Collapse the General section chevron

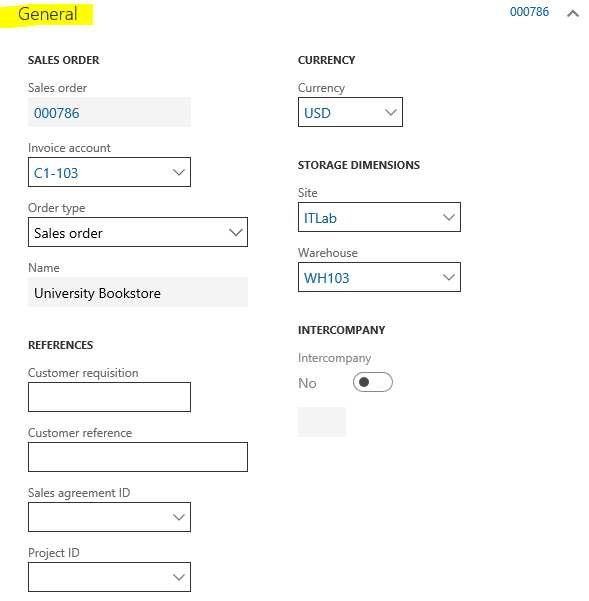[573, 13]
